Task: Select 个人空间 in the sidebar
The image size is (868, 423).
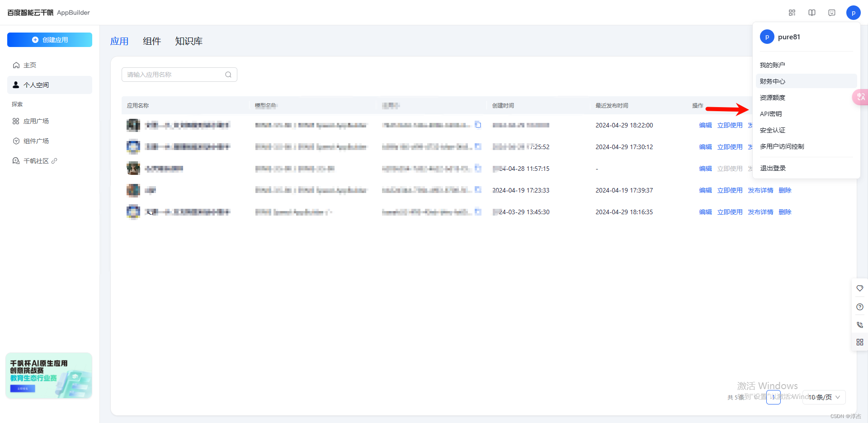Action: coord(50,85)
